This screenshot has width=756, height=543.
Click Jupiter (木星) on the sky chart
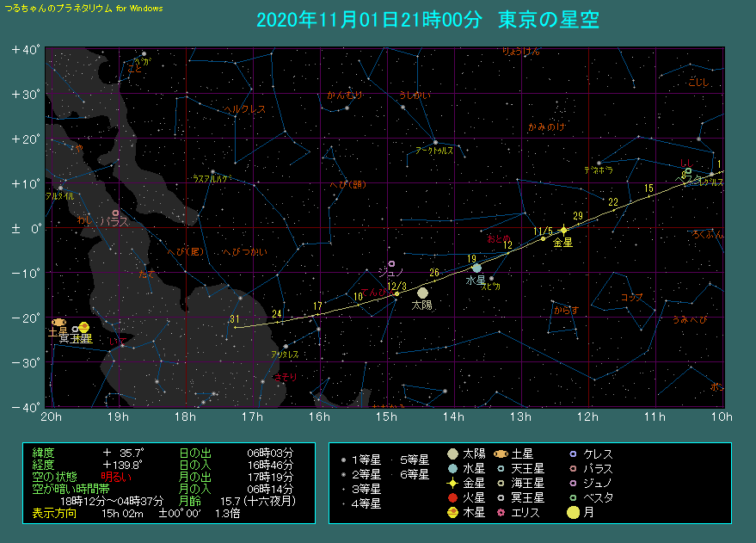[x=84, y=327]
